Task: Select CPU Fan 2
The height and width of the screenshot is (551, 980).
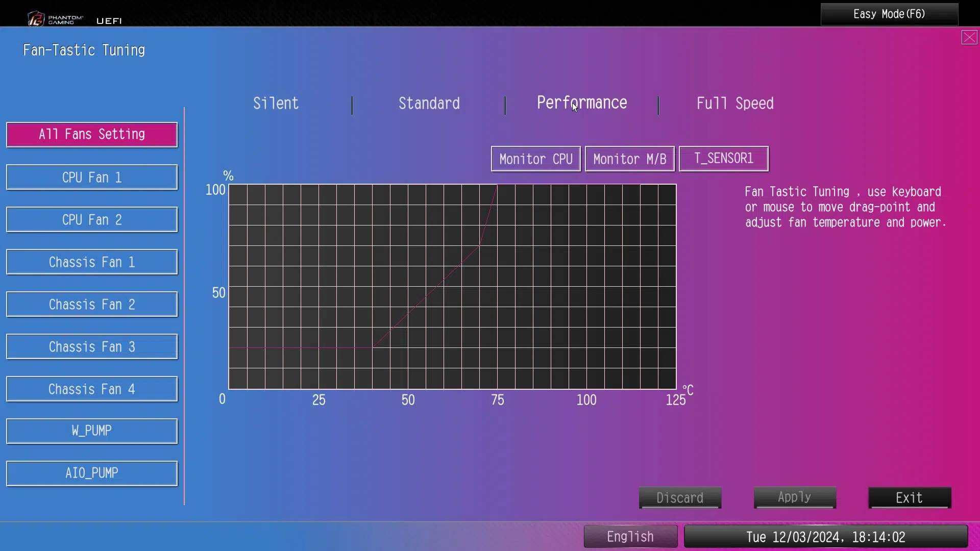Action: 92,219
